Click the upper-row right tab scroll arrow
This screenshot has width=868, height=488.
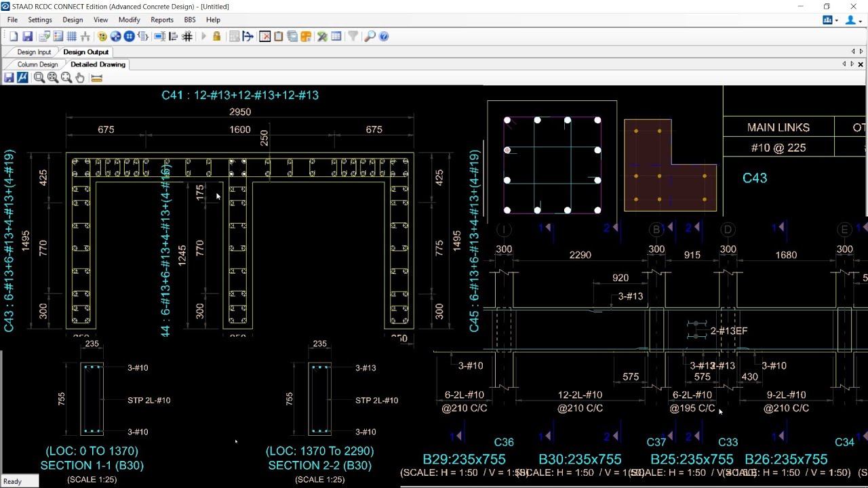861,52
